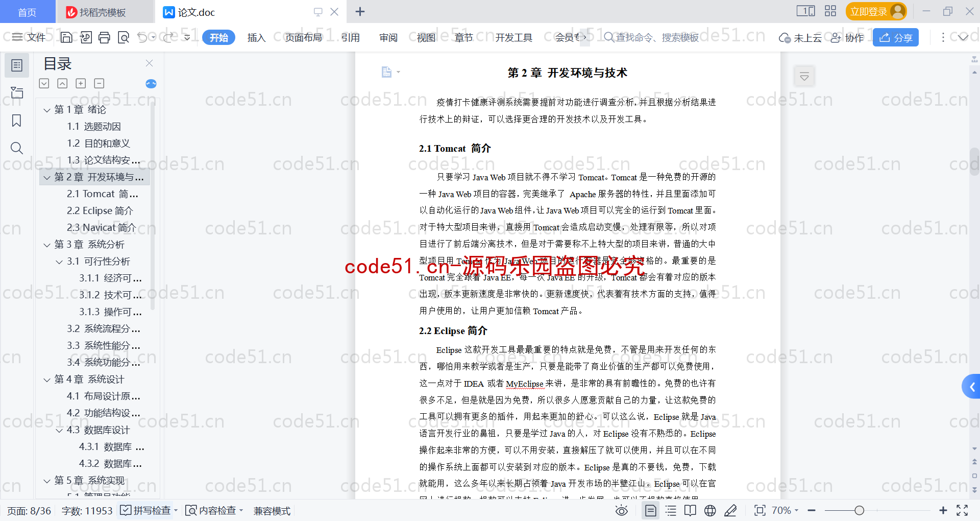The height and width of the screenshot is (521, 980).
Task: Click the Redo arrow icon
Action: click(x=168, y=37)
